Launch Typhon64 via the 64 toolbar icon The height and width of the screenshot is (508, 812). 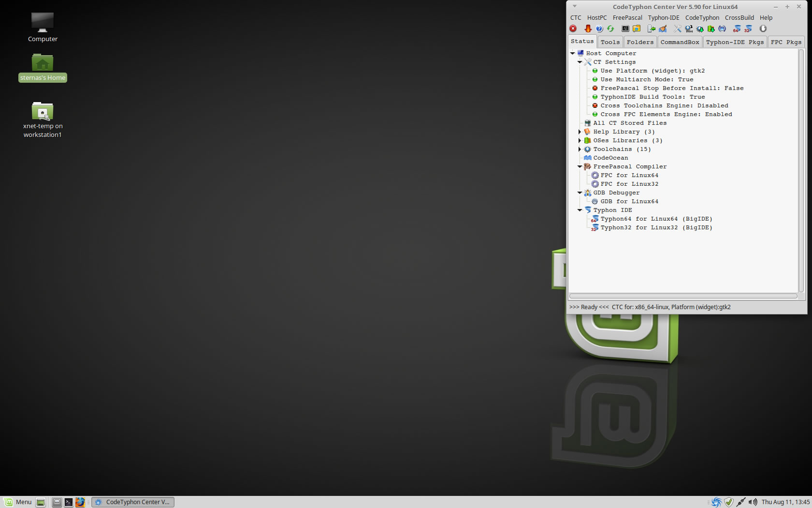pos(737,29)
